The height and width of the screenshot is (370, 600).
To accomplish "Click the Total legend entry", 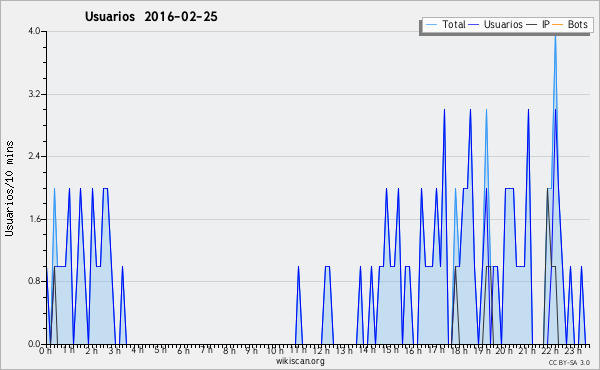I will point(446,24).
